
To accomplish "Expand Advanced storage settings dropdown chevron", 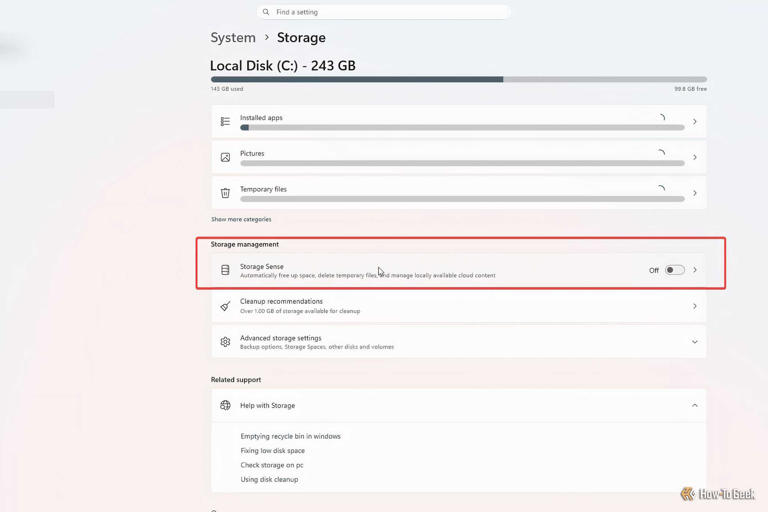I will click(x=695, y=342).
